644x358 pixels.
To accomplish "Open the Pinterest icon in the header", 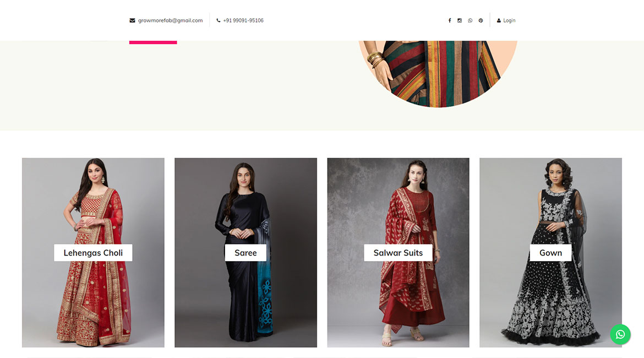I will (x=481, y=20).
